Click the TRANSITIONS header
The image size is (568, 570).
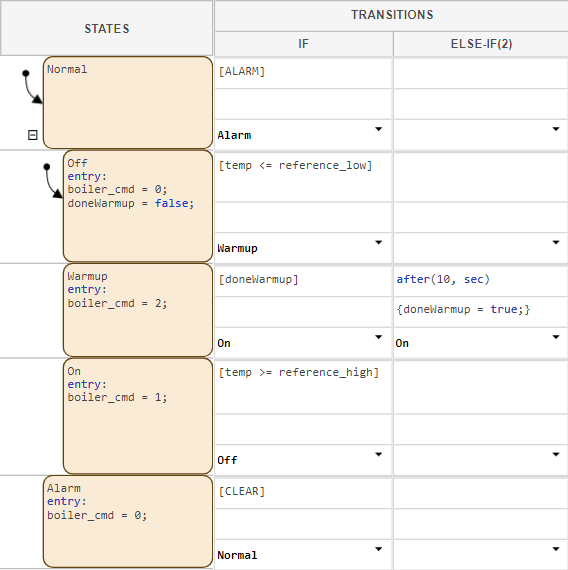click(392, 15)
